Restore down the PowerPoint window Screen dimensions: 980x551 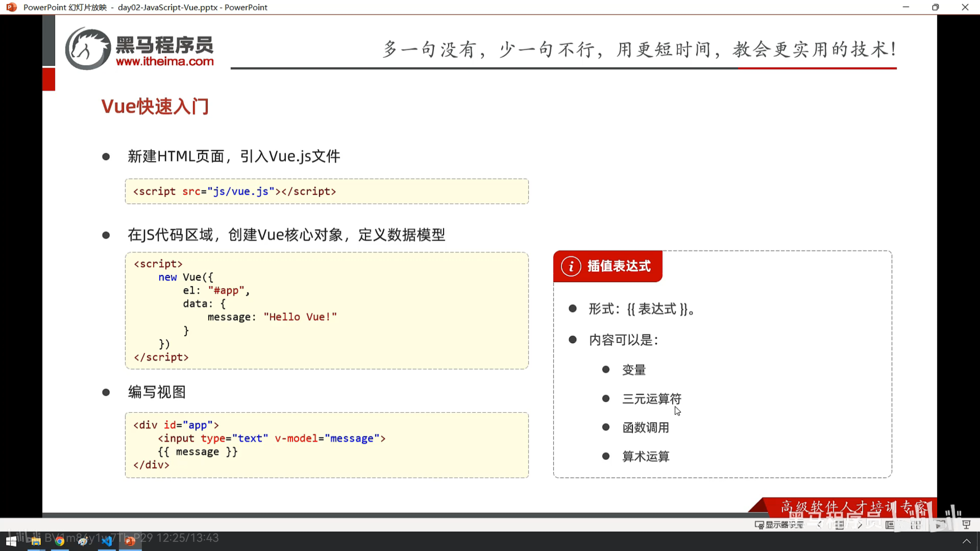tap(936, 7)
